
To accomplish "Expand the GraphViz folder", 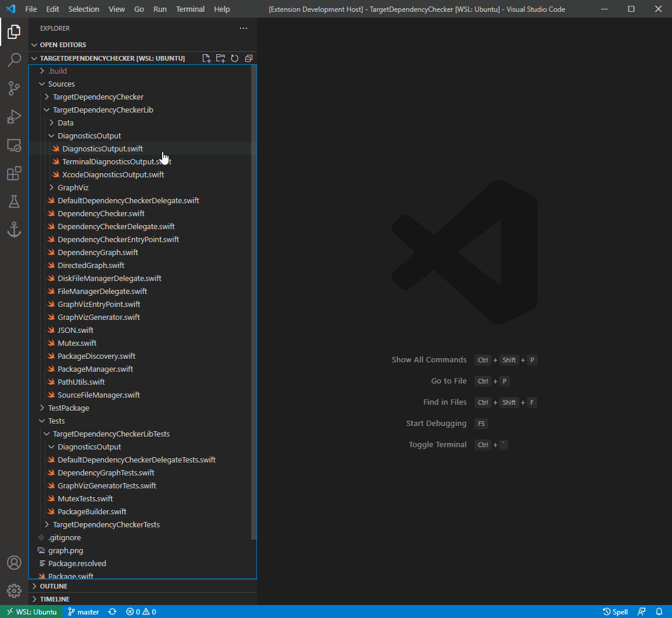I will 143,187.
